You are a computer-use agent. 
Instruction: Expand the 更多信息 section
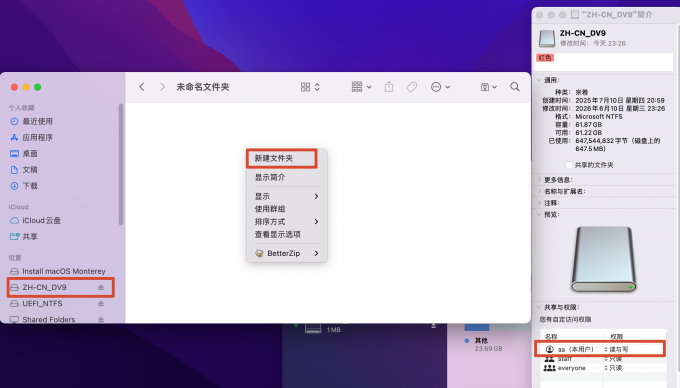click(539, 179)
